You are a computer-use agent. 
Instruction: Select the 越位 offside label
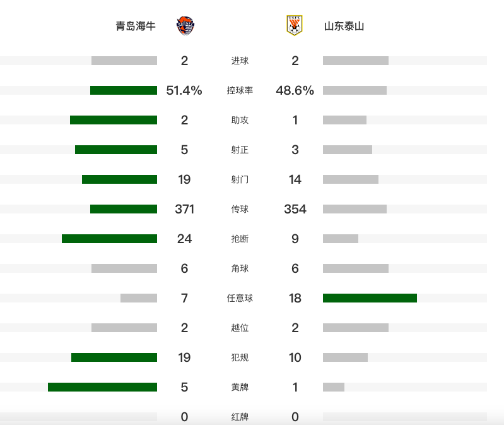pos(240,328)
